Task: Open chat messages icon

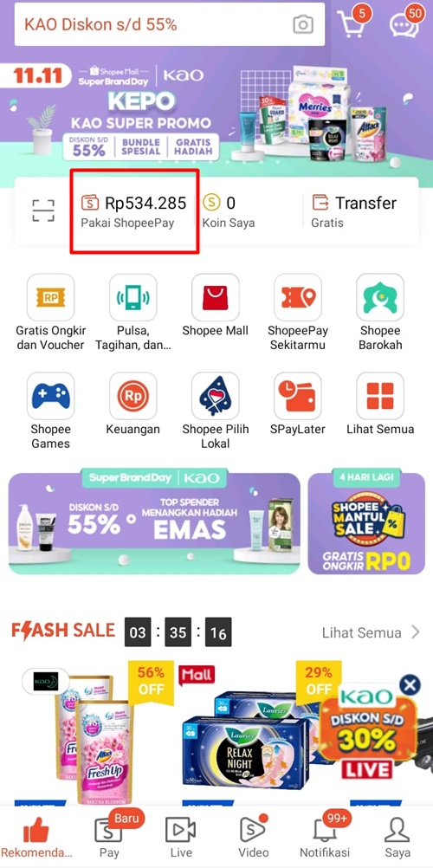Action: coord(406,23)
